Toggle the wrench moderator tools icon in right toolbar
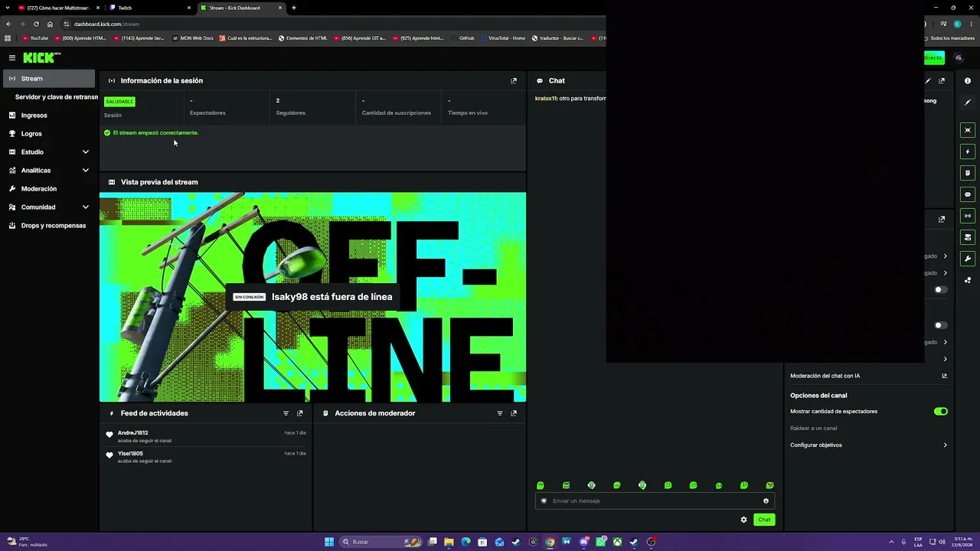Viewport: 980px width, 551px height. point(968,259)
